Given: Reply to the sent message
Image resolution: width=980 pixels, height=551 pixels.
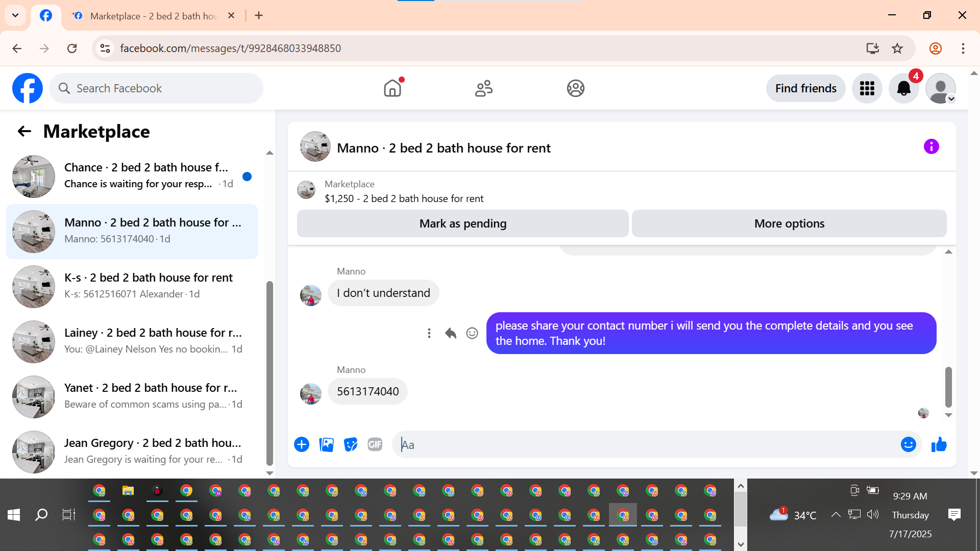Looking at the screenshot, I should [451, 333].
